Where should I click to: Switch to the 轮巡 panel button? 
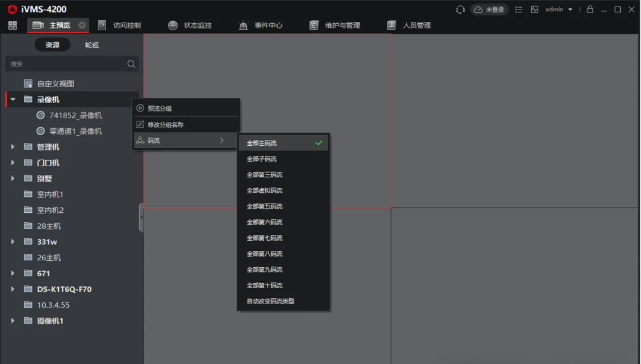click(92, 45)
